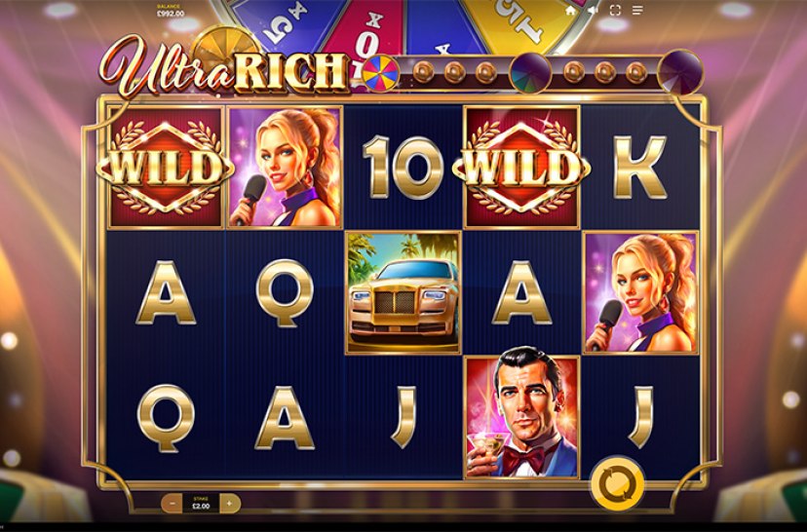Spin the reels with the gold button
Screen dimensions: 807x532
(617, 483)
